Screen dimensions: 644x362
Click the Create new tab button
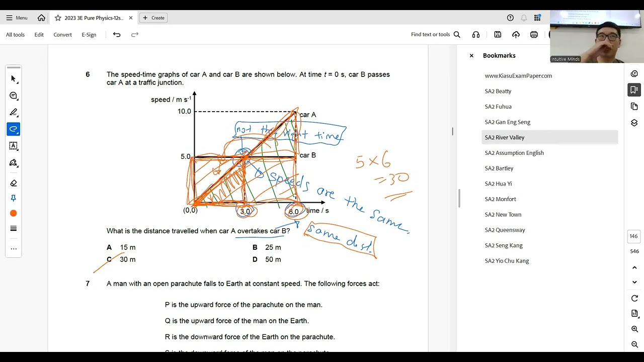click(153, 18)
